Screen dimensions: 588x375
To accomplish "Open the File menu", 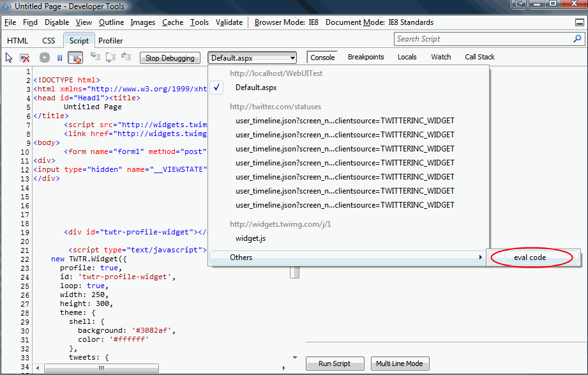I will (x=10, y=22).
